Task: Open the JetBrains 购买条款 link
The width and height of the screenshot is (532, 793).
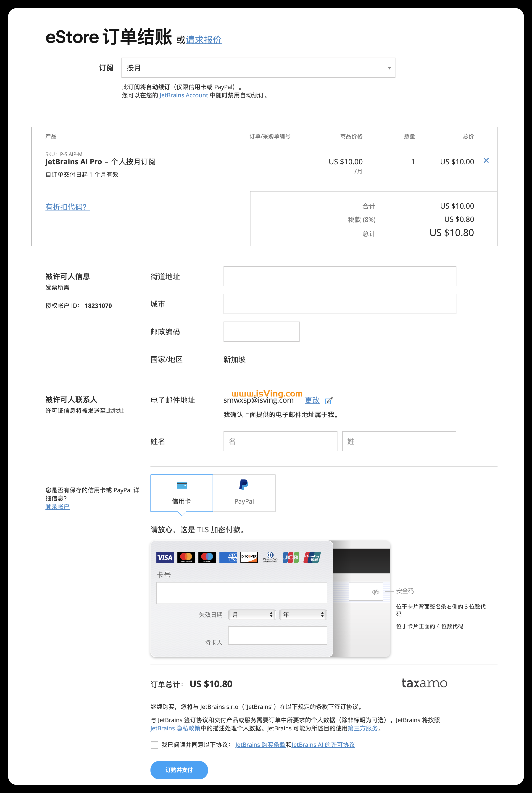Action: pyautogui.click(x=261, y=745)
